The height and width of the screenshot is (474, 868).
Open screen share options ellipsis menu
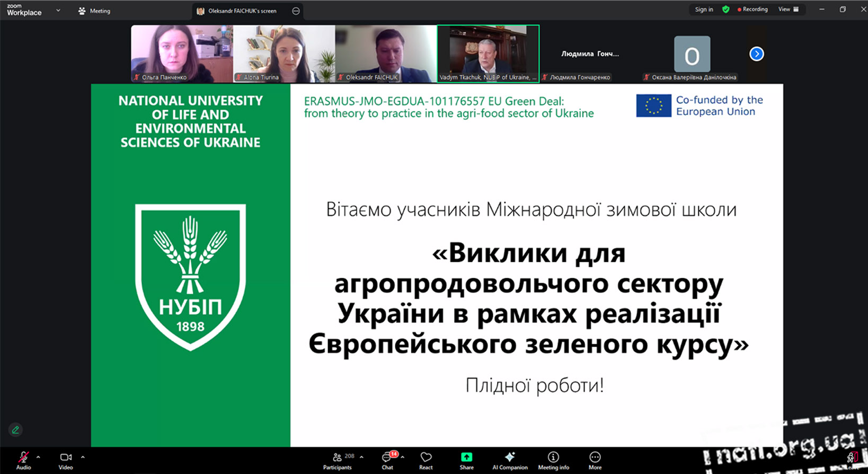point(296,11)
